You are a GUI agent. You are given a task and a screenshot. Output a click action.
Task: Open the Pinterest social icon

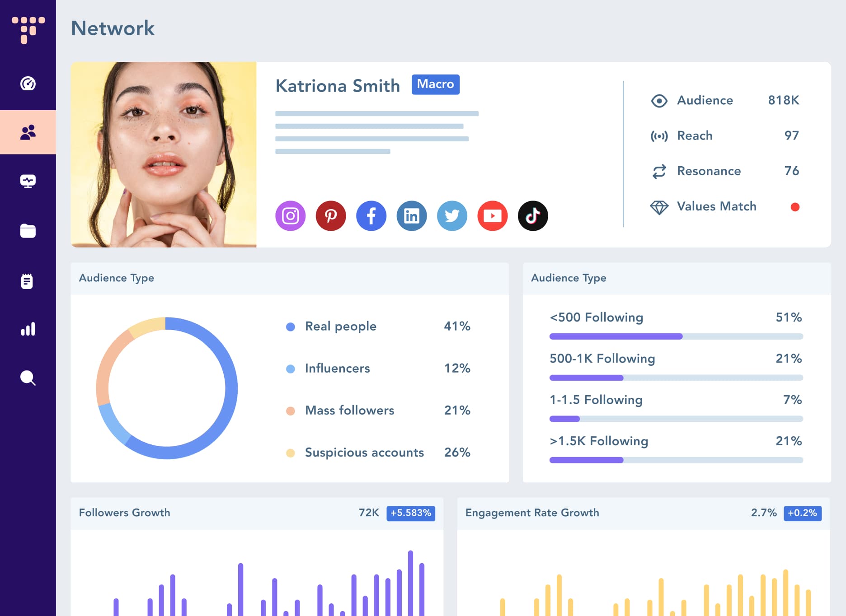click(x=331, y=216)
